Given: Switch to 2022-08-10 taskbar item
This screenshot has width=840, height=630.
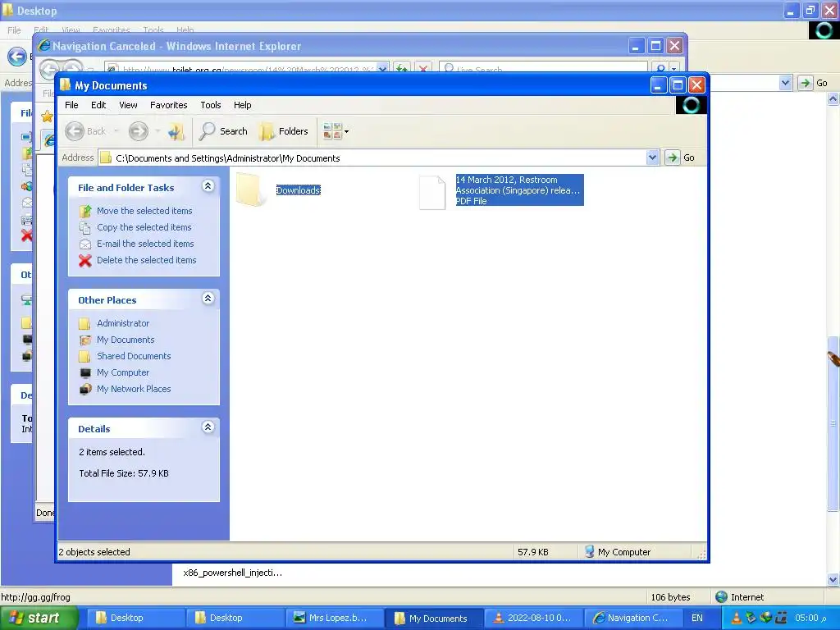Looking at the screenshot, I should point(533,619).
